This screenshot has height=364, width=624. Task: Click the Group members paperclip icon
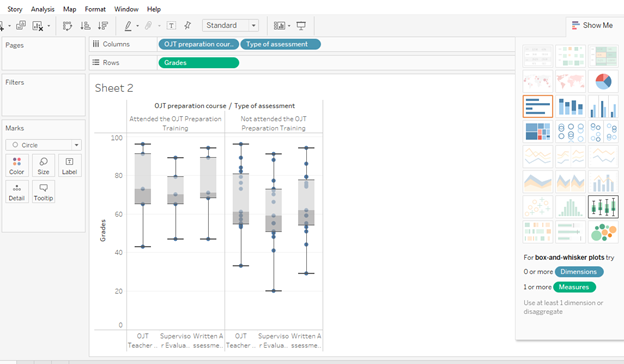point(148,26)
